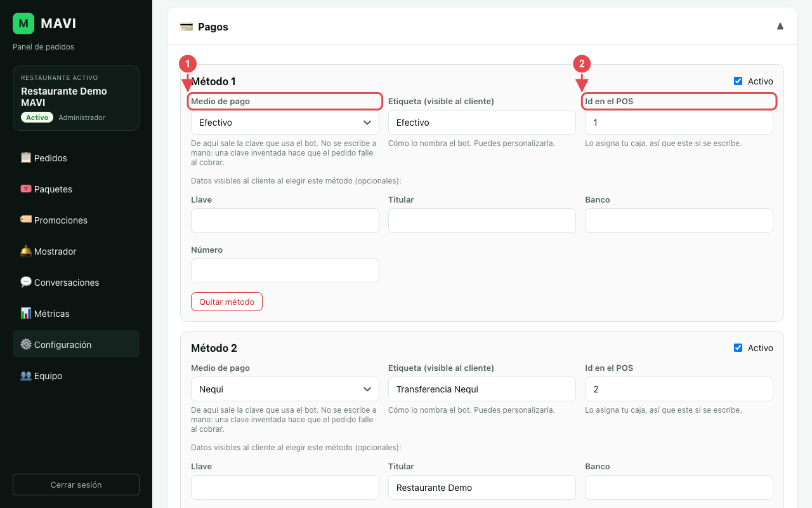812x508 pixels.
Task: Open Métricas bar chart icon
Action: click(26, 313)
